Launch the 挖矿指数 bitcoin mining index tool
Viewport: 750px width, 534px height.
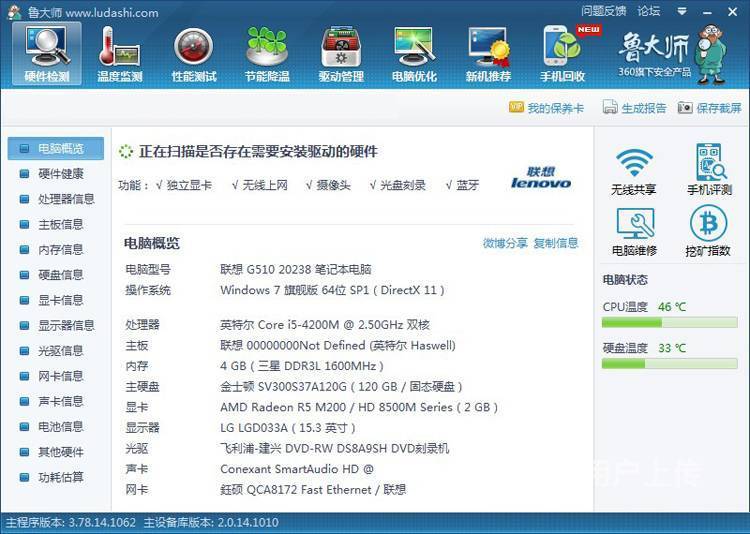[708, 232]
